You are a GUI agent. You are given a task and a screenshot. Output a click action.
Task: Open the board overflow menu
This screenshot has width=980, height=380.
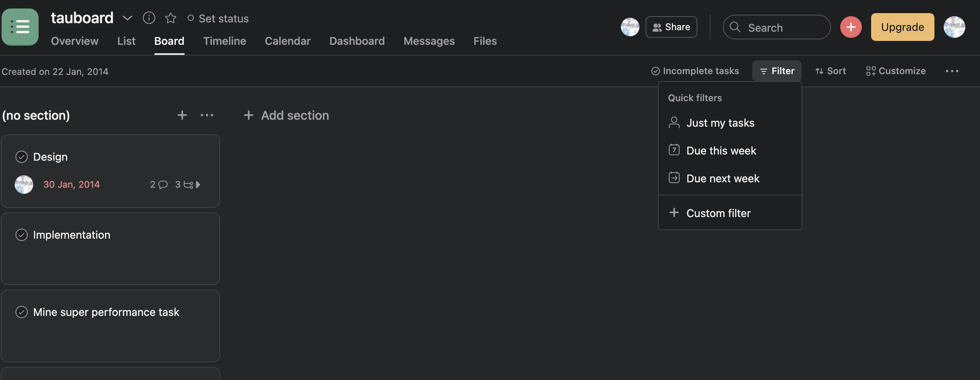point(953,71)
